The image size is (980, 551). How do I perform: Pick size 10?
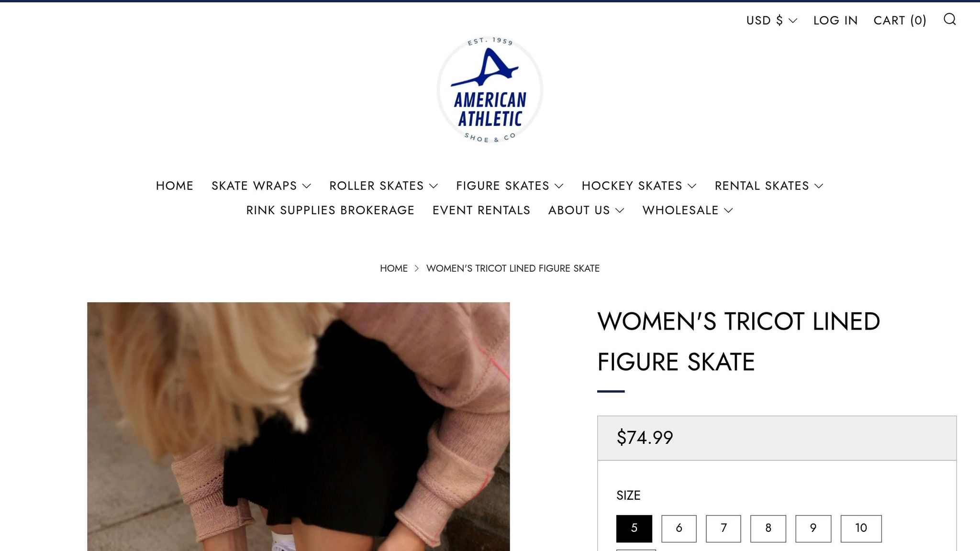(x=861, y=529)
